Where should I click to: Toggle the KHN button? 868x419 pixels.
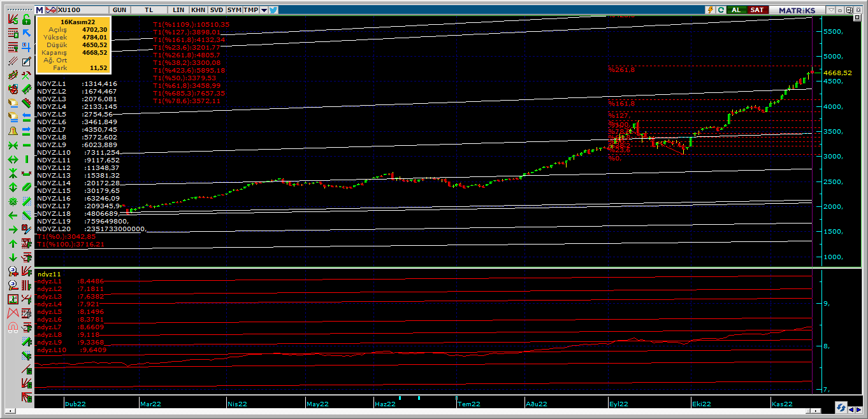coord(198,10)
